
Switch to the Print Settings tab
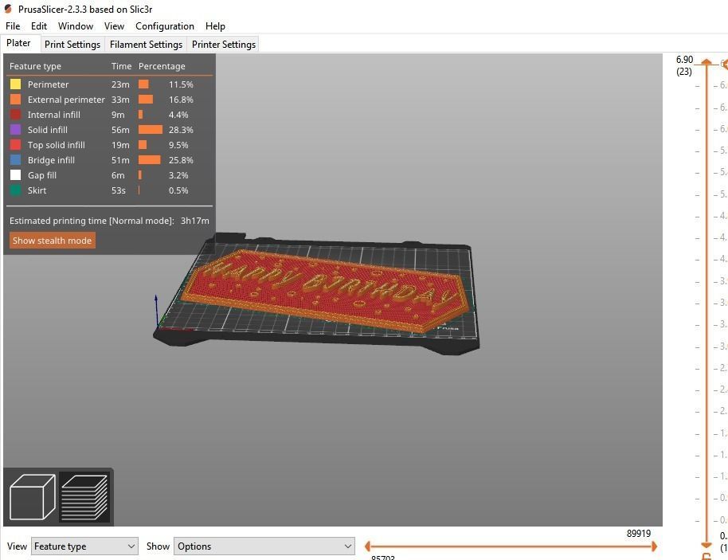72,44
